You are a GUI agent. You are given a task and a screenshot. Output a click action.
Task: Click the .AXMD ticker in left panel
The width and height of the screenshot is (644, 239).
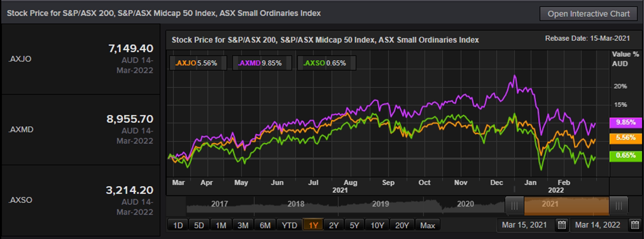(20, 130)
